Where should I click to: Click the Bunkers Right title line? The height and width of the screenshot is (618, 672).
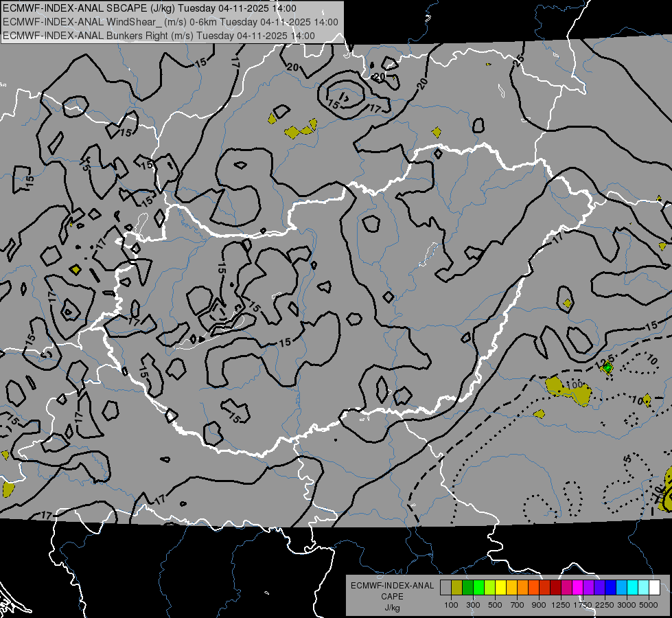point(159,36)
